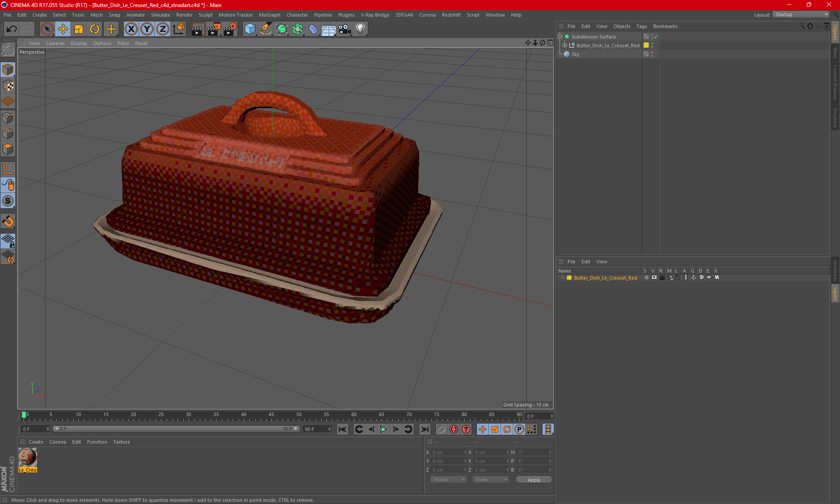Render the active view
Image resolution: width=840 pixels, height=504 pixels.
tap(198, 29)
